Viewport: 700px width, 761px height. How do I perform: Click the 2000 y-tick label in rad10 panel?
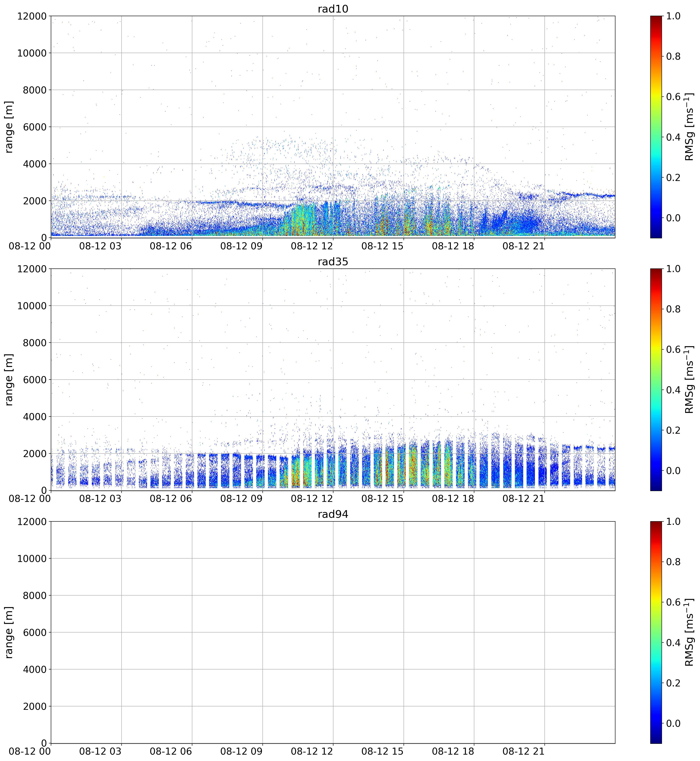(x=34, y=201)
